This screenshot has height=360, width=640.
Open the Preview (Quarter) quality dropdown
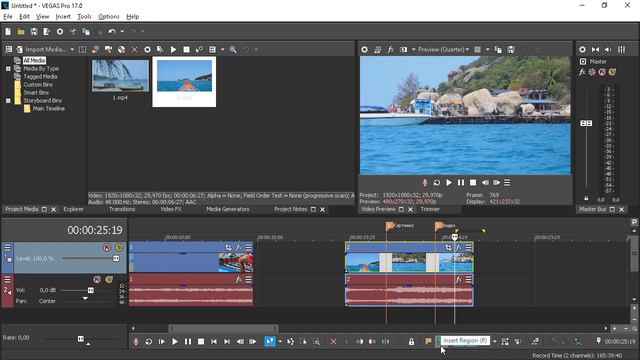click(443, 49)
